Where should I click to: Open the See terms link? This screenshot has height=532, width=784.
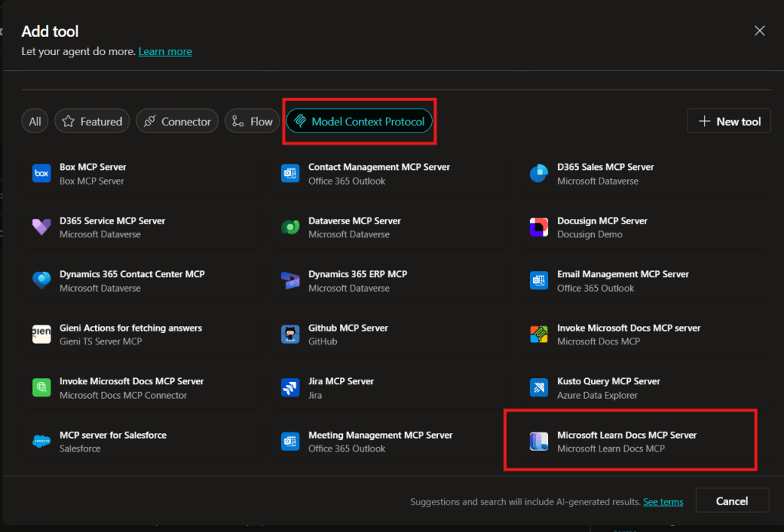coord(663,501)
